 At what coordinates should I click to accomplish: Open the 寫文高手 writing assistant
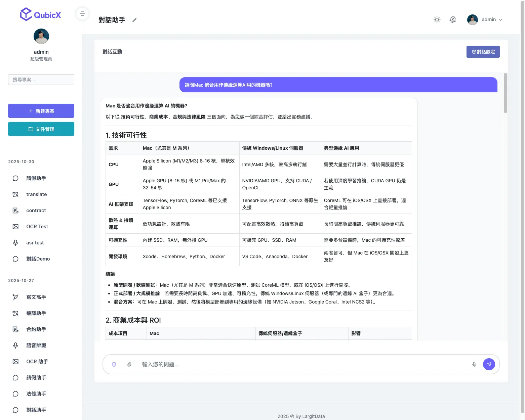[36, 297]
